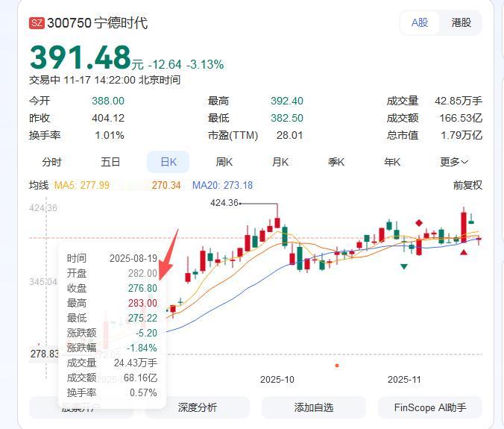Click the orange 270.34 moving average value
The height and width of the screenshot is (429, 504).
pyautogui.click(x=166, y=185)
